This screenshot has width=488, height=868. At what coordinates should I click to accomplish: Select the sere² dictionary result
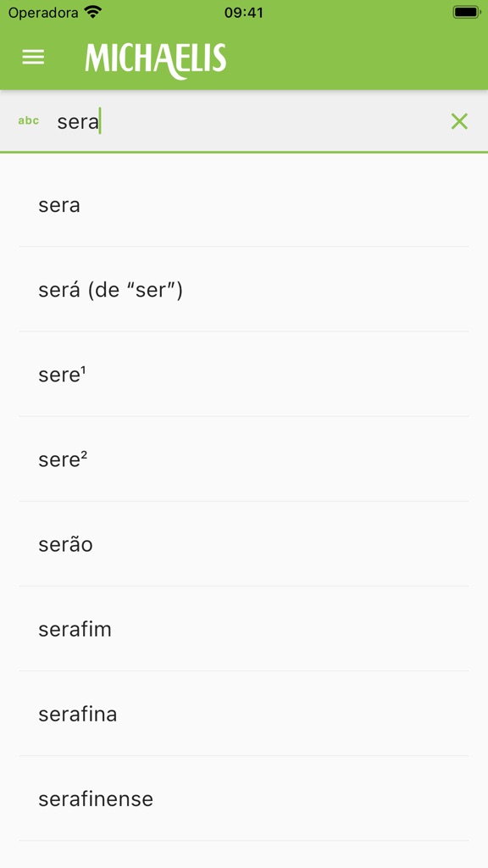tap(64, 459)
